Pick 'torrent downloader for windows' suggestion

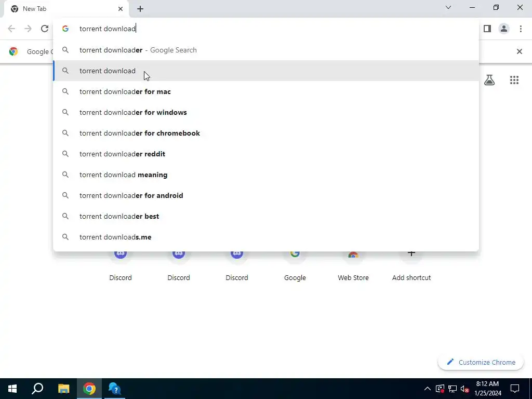266,112
